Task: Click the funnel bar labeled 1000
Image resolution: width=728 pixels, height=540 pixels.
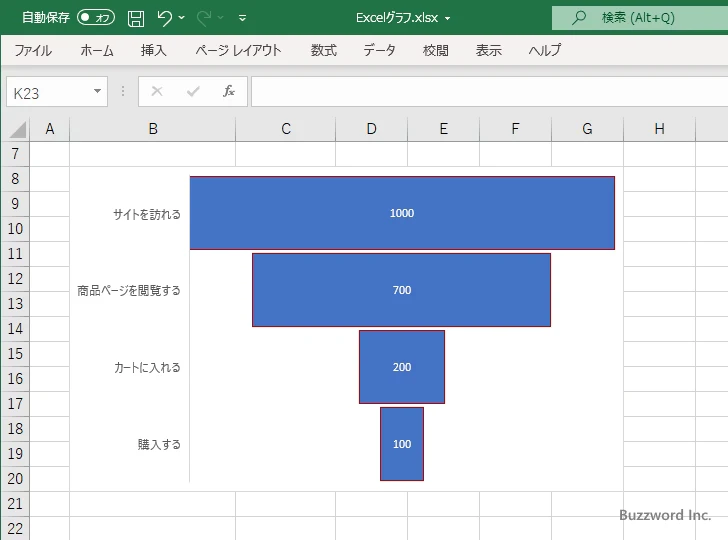Action: coord(402,213)
